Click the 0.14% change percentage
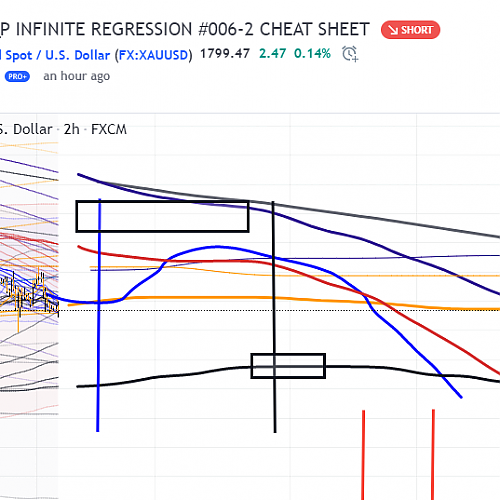 (312, 54)
